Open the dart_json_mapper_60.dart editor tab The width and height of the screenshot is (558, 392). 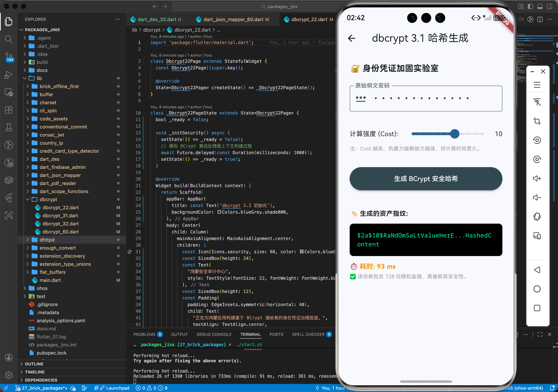point(233,19)
